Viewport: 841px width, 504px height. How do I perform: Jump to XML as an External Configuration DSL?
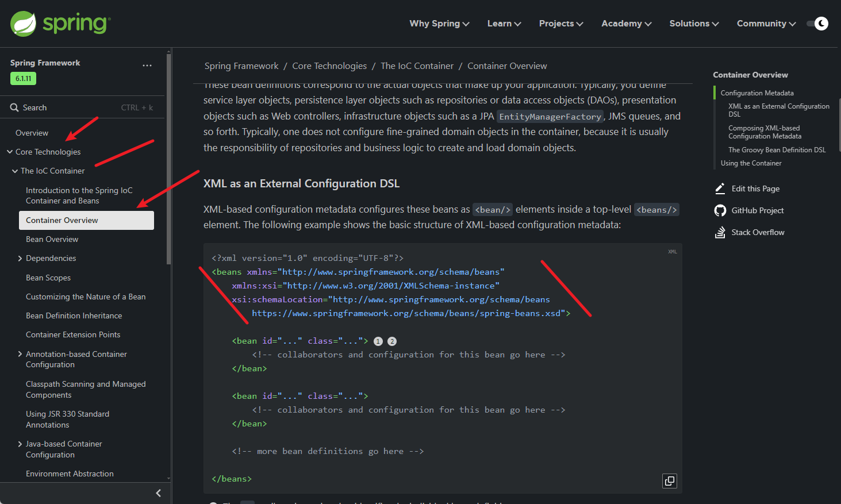pos(779,110)
